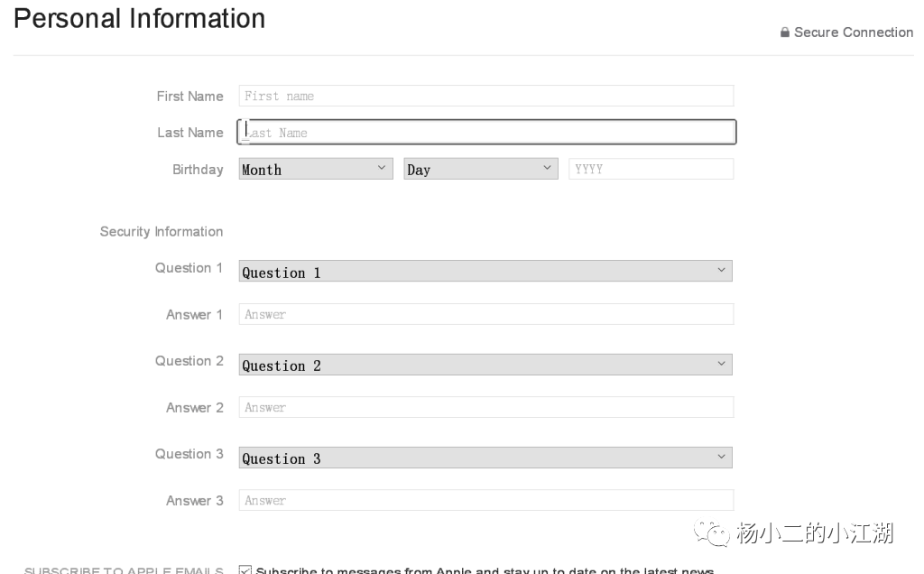
Task: Focus the Last Name text field
Action: click(486, 133)
